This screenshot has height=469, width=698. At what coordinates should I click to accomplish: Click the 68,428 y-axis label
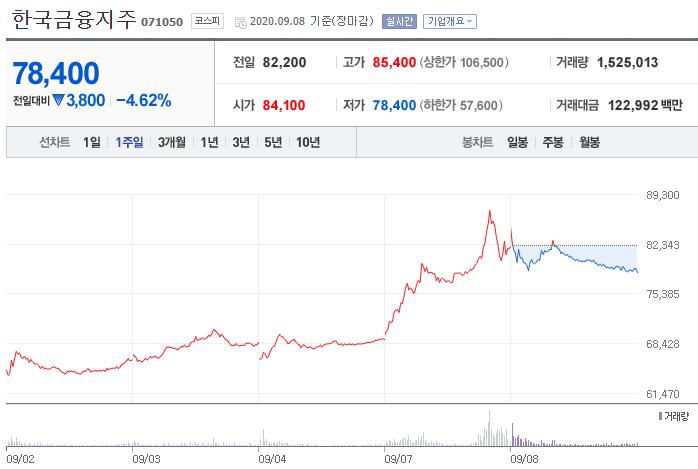click(x=663, y=344)
